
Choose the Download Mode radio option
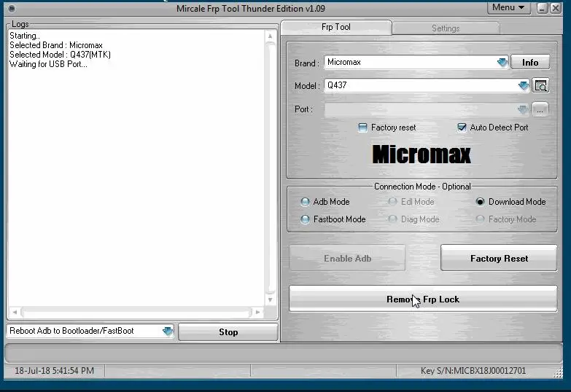coord(480,202)
